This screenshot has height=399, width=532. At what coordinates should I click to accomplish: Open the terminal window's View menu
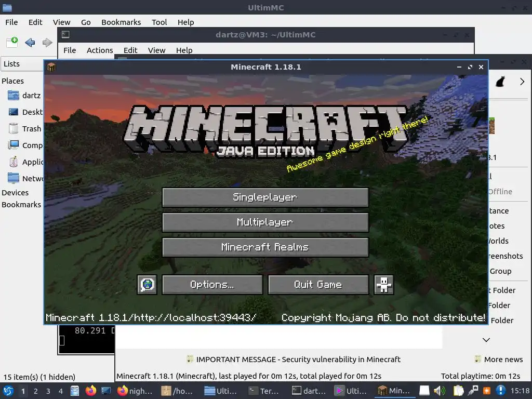coord(156,50)
